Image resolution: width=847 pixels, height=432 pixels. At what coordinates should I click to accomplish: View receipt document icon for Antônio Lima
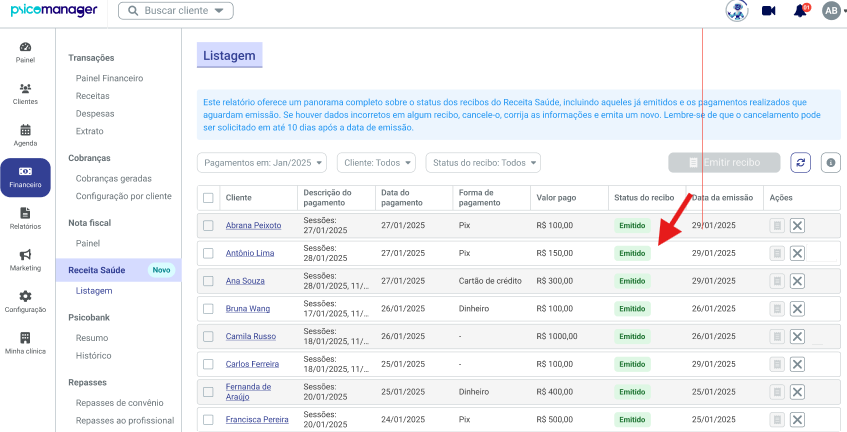(x=777, y=253)
